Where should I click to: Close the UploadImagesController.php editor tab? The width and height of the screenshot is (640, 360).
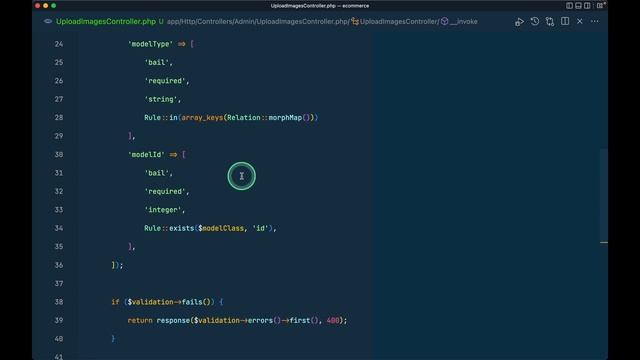tap(580, 21)
